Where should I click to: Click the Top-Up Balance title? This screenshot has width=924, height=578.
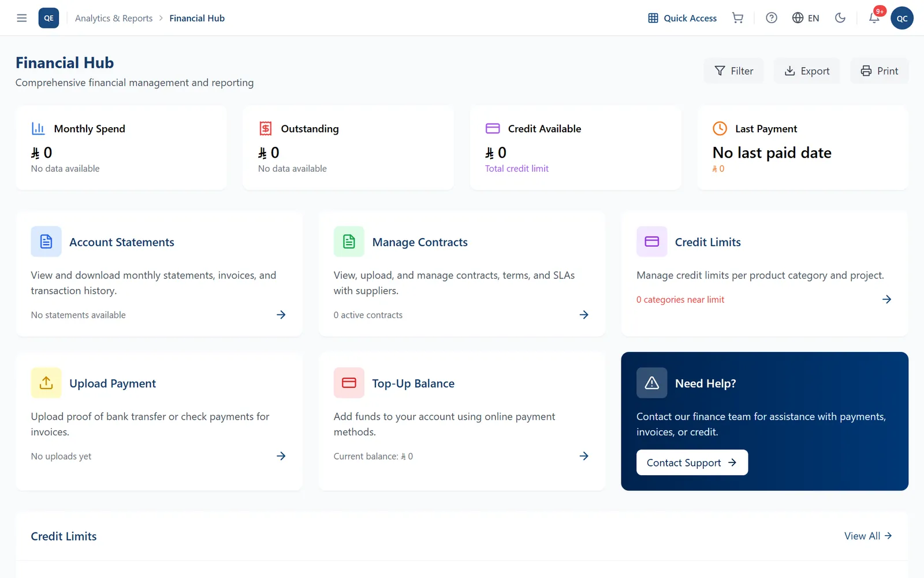tap(413, 383)
